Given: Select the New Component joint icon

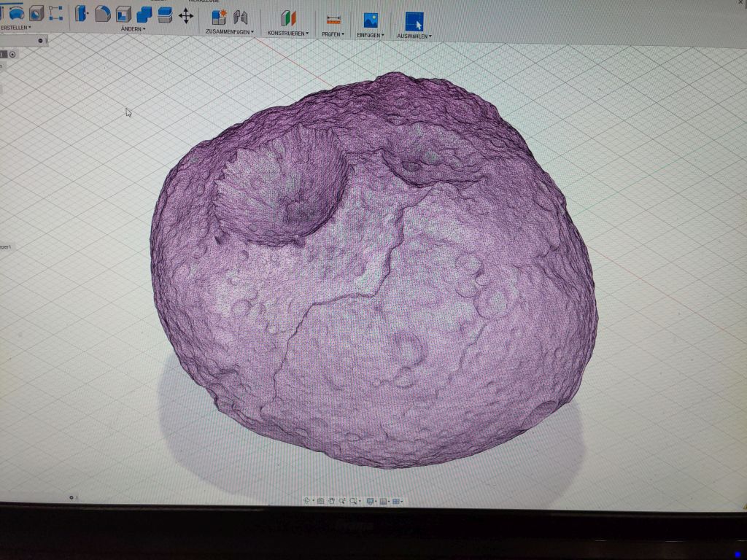Looking at the screenshot, I should tap(219, 17).
